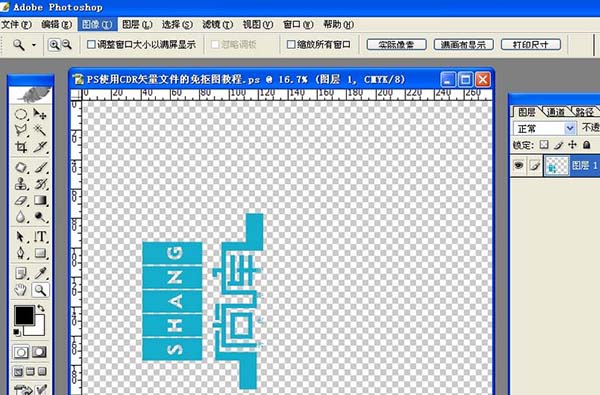
Task: Select the Gradient tool
Action: coord(40,200)
